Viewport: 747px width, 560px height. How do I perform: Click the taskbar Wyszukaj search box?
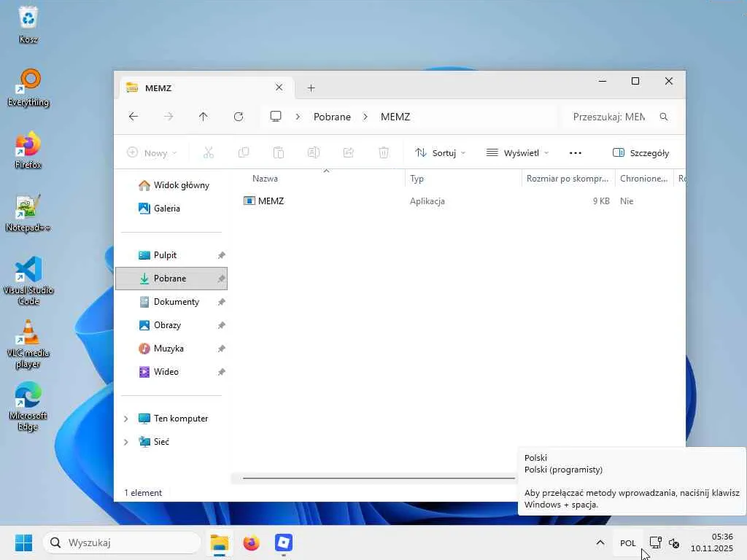click(122, 542)
